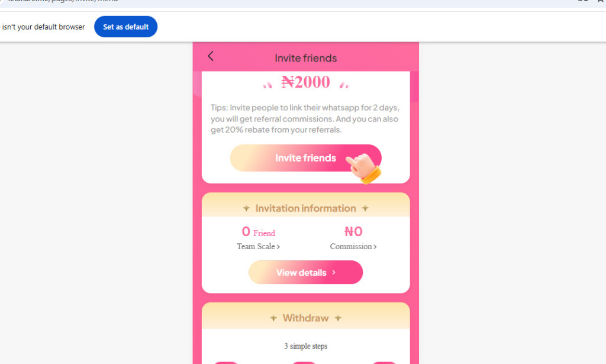The height and width of the screenshot is (364, 606).
Task: Set this browser as default
Action: pos(125,27)
